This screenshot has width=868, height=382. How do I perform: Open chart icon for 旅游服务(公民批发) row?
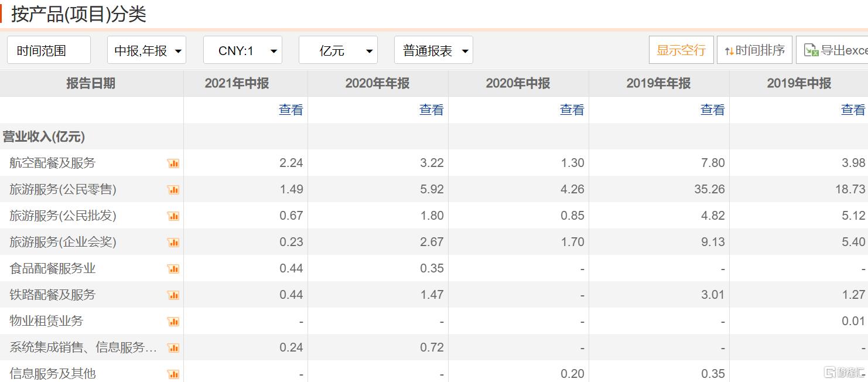click(x=173, y=216)
